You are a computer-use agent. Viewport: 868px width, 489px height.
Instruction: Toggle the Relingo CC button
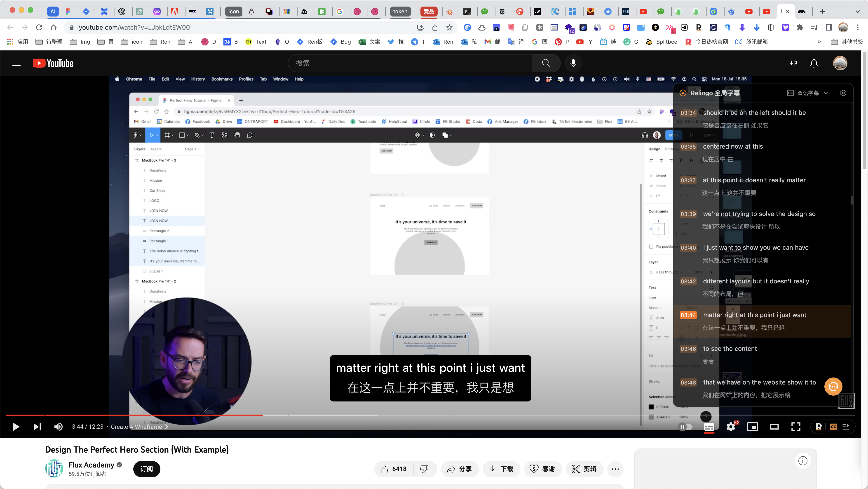coord(833,427)
